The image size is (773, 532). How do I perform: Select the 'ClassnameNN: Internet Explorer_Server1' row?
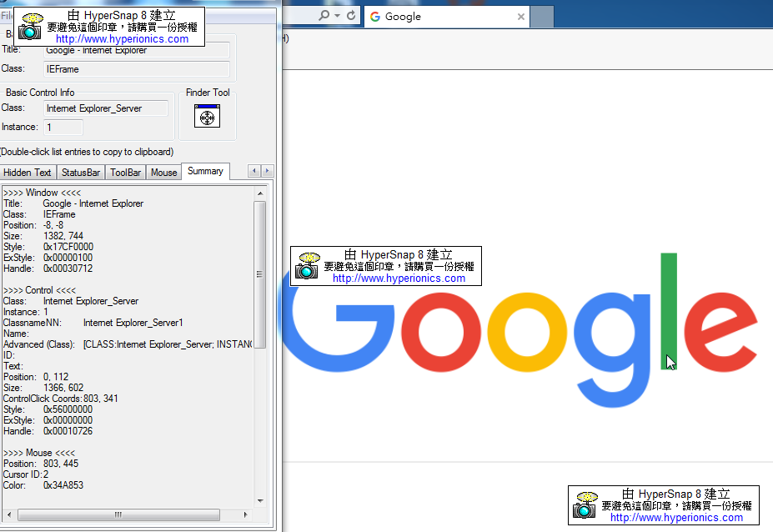(x=93, y=323)
